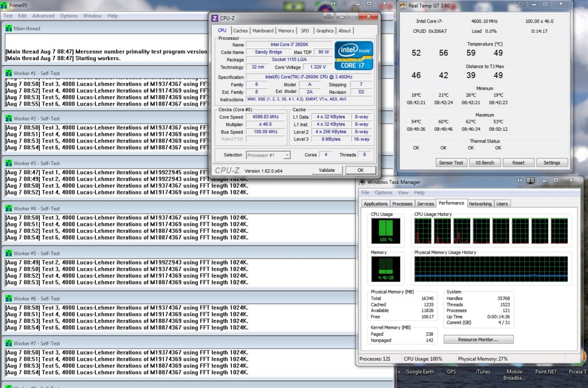Click the Physical Memory Usage History graph
Screen dimensions: 588x388
tap(491, 269)
